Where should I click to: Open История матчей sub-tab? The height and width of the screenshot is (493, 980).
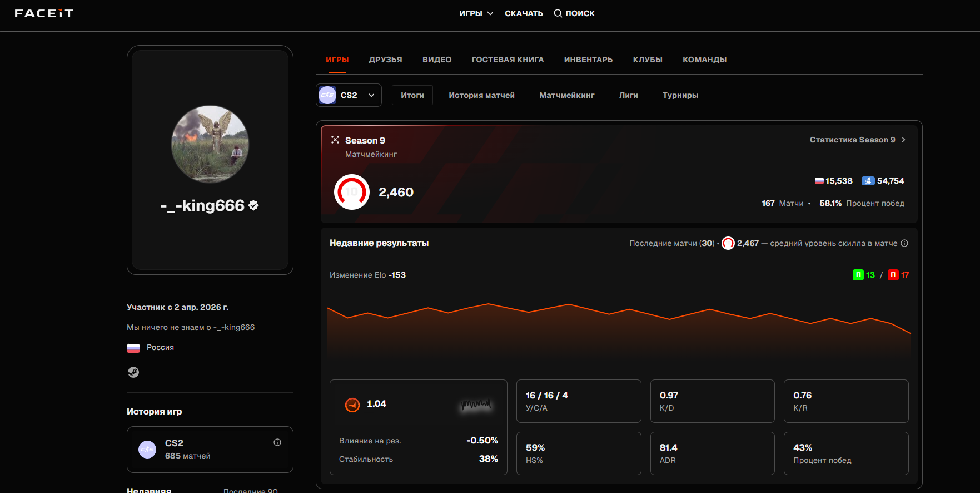[482, 95]
